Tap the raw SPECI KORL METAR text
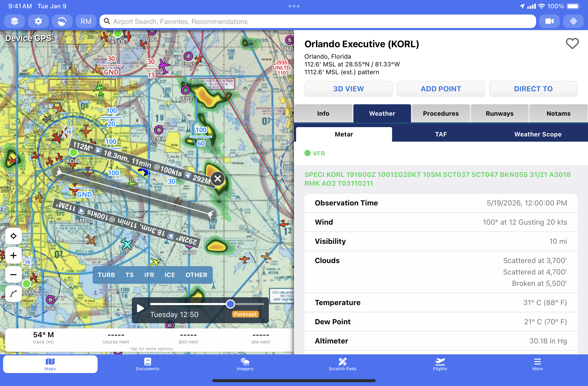588x386 pixels. [437, 179]
